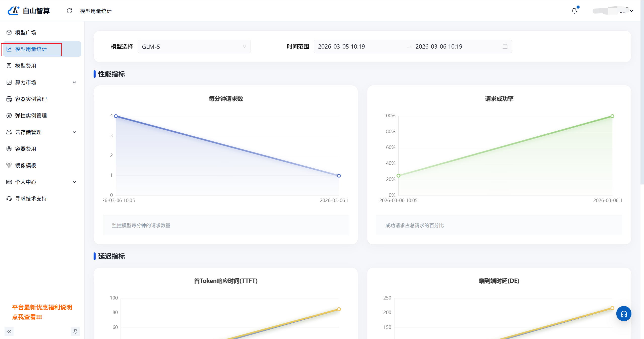Click the 模型用量统计 chart icon
644x339 pixels.
coord(9,49)
